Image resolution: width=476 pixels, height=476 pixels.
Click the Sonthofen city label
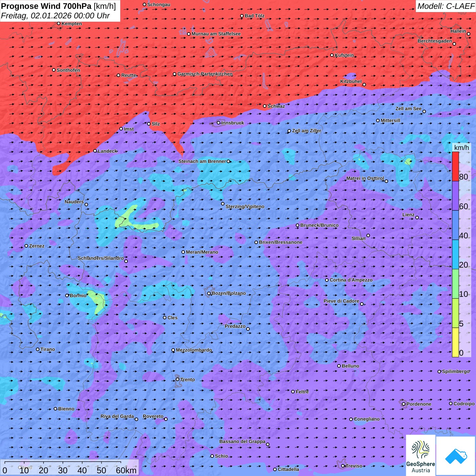tap(68, 70)
